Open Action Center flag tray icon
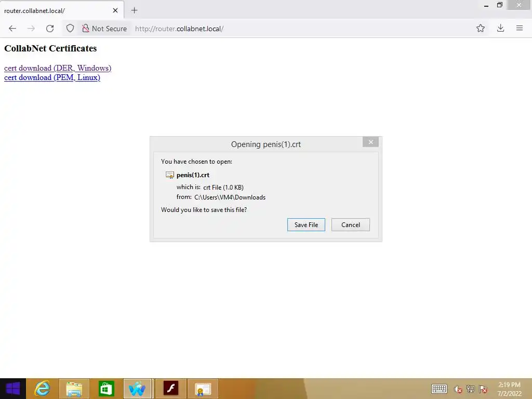Screen dimensions: 532x399 pyautogui.click(x=483, y=389)
